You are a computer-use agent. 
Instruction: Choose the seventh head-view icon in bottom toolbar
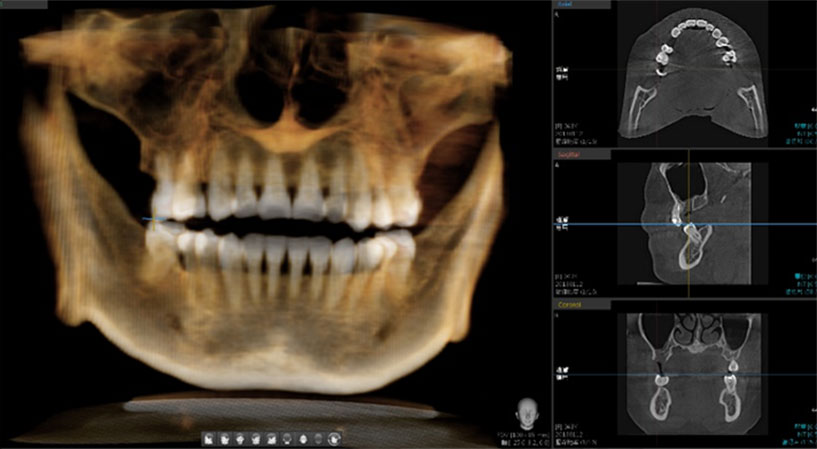click(305, 438)
